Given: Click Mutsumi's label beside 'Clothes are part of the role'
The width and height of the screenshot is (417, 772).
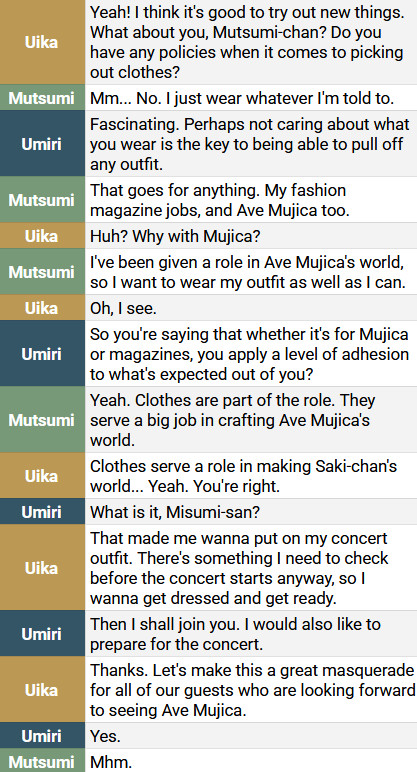Looking at the screenshot, I should click(x=42, y=419).
